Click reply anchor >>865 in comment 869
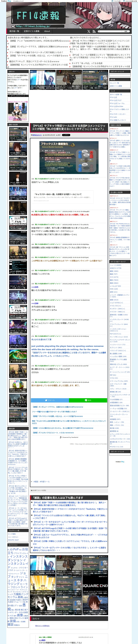The height and width of the screenshot is (644, 138). [42, 640]
